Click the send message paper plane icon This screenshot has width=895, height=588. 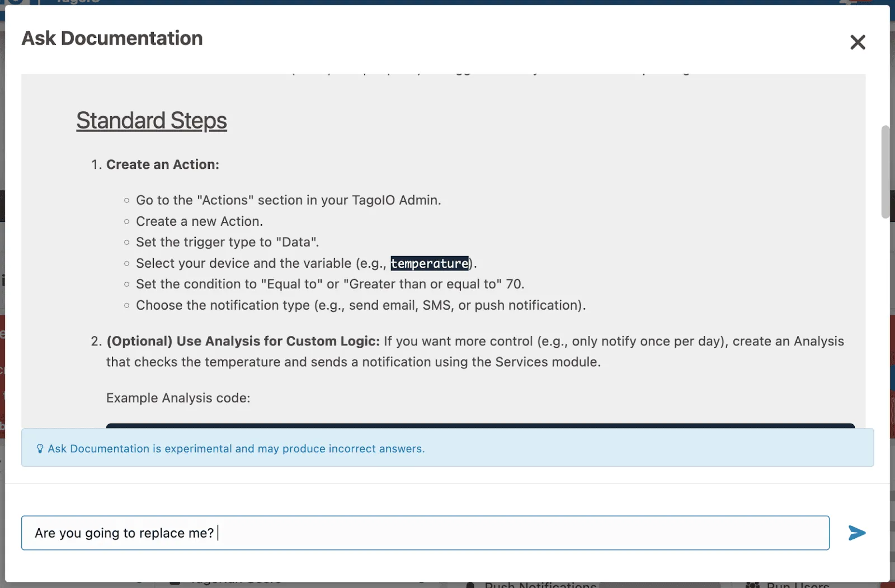tap(856, 533)
